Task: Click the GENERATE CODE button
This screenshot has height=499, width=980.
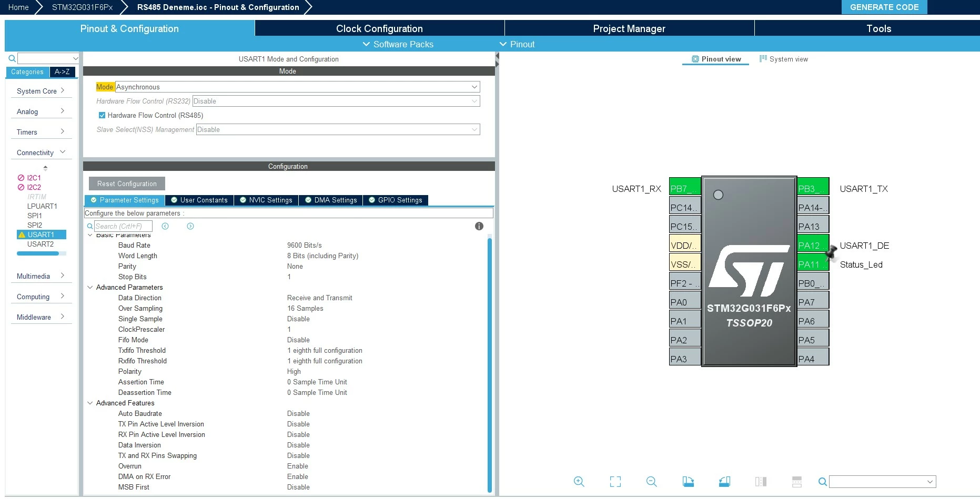Action: pyautogui.click(x=884, y=7)
